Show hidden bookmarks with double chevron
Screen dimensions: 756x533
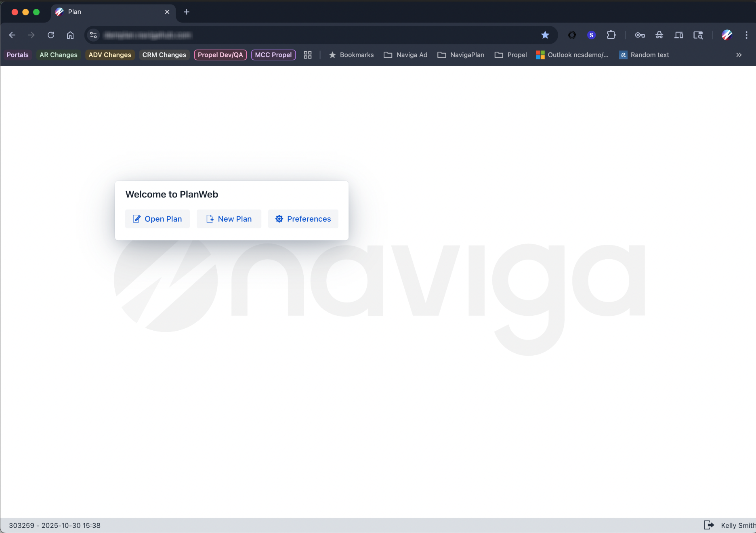[x=739, y=55]
